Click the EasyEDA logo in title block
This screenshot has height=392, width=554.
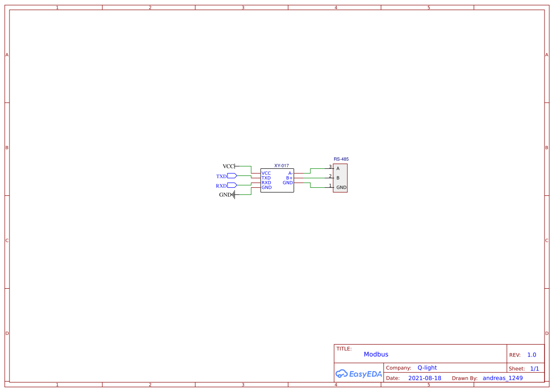(x=358, y=374)
